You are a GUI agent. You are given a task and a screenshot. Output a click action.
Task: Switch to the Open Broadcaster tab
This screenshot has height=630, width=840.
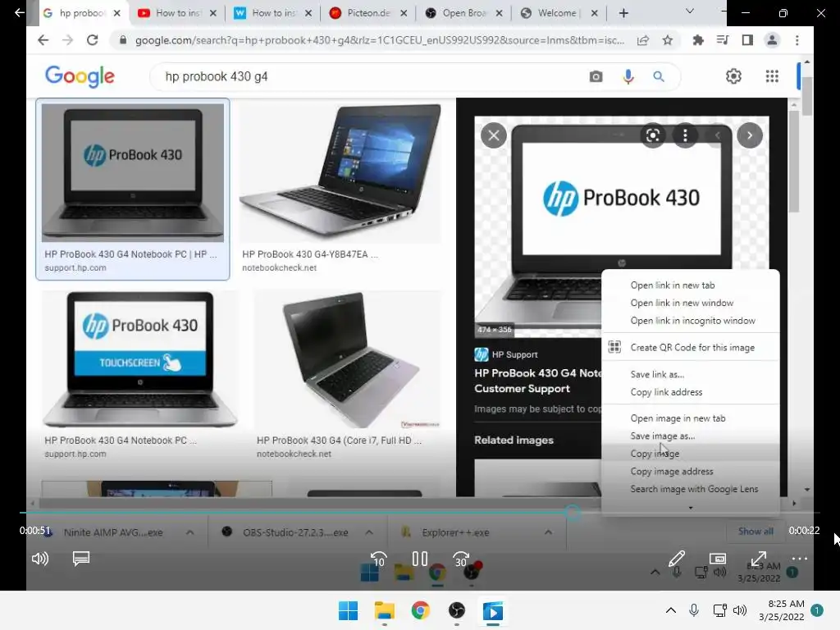point(463,13)
